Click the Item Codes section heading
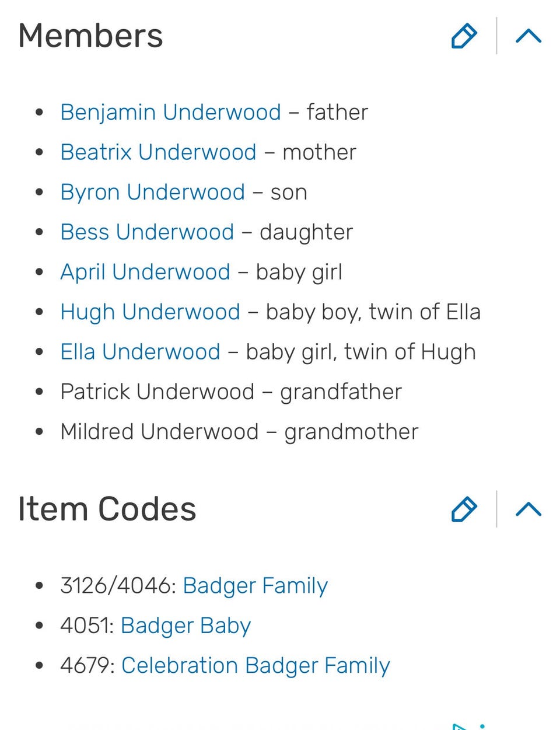Screen dimensions: 560x730 (x=107, y=509)
